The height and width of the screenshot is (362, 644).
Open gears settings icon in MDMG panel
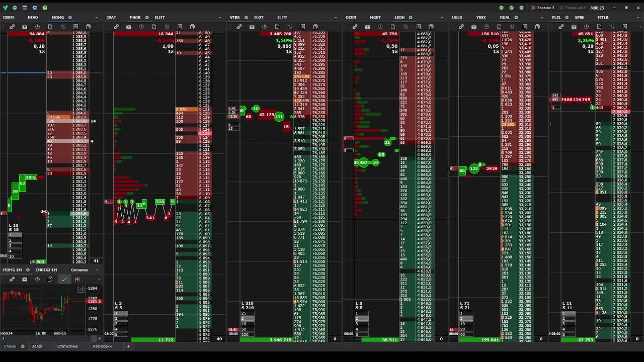pos(12,27)
